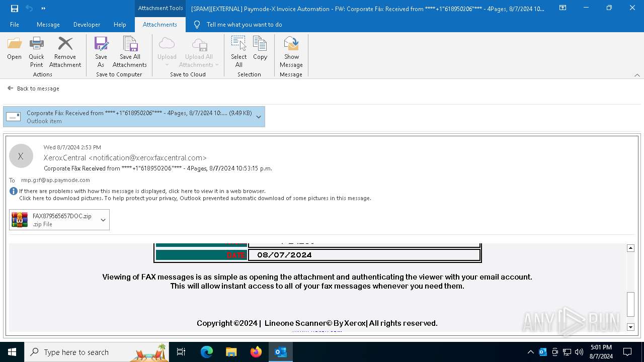Click recipient rmp.gsf@ap.paymode.com
The width and height of the screenshot is (644, 362).
click(x=55, y=180)
